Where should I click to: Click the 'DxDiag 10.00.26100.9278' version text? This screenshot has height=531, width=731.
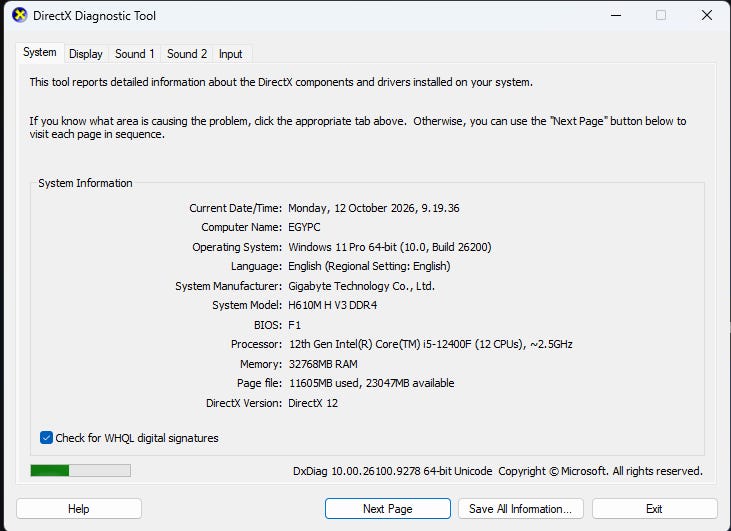[357, 471]
